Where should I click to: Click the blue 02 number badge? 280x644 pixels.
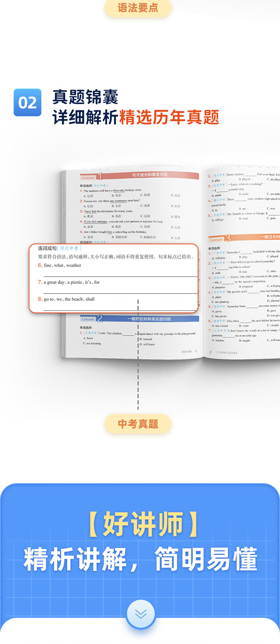pyautogui.click(x=27, y=103)
